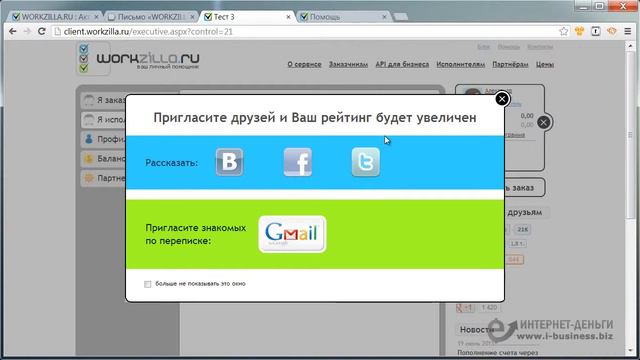Image resolution: width=640 pixels, height=360 pixels.
Task: Click the square extension icon beside the star
Action: pos(596,31)
